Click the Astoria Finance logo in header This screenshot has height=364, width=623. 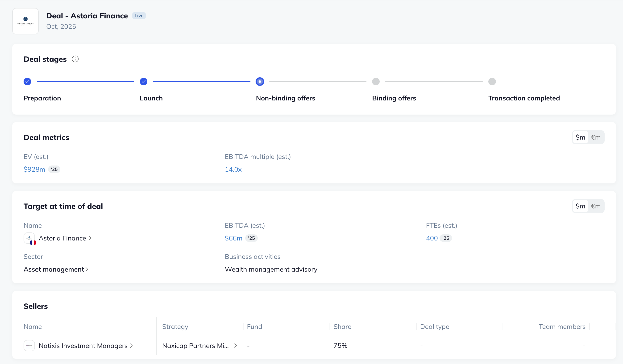(25, 21)
